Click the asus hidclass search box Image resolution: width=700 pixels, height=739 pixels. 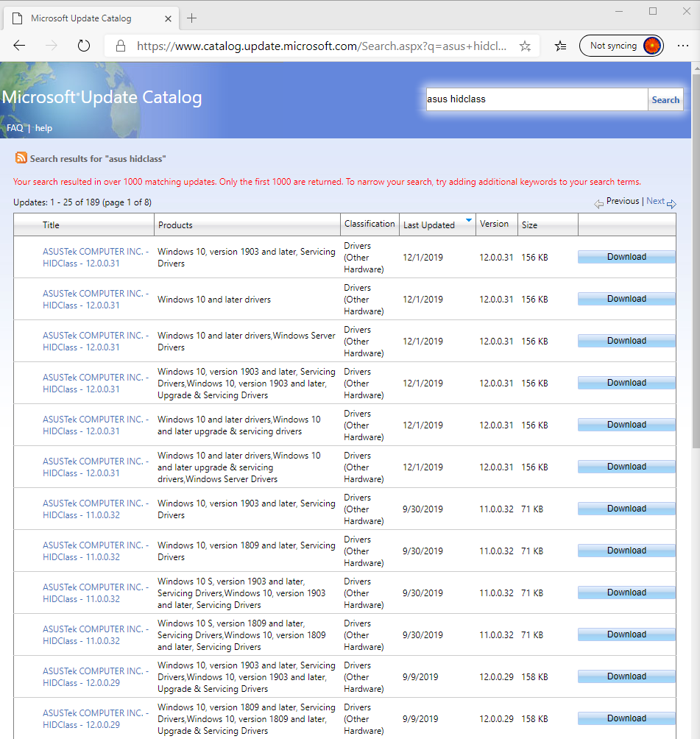pyautogui.click(x=537, y=99)
